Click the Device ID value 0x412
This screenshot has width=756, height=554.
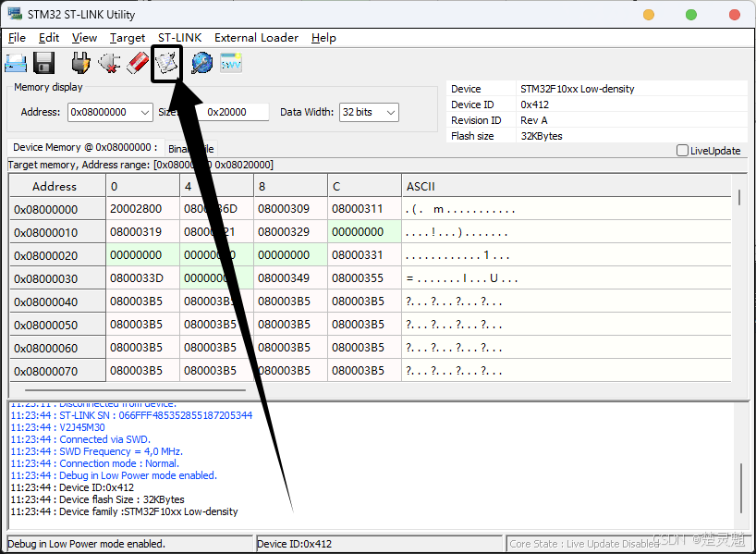pos(535,105)
